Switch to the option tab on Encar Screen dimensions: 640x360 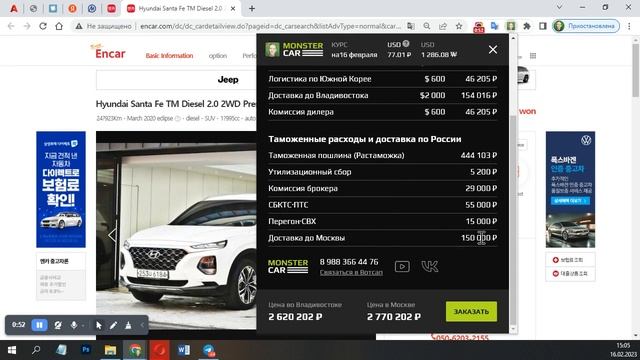(218, 56)
